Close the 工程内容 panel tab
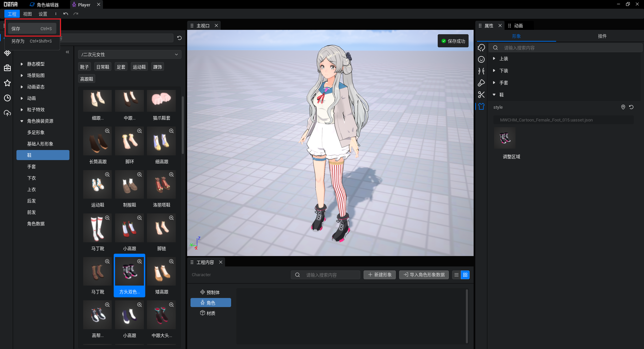The width and height of the screenshot is (644, 349). 221,262
